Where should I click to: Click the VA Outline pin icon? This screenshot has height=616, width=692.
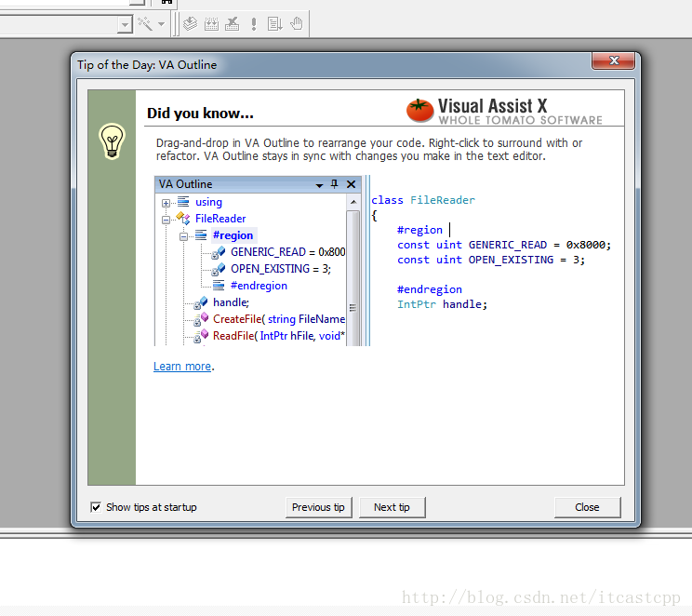point(334,184)
